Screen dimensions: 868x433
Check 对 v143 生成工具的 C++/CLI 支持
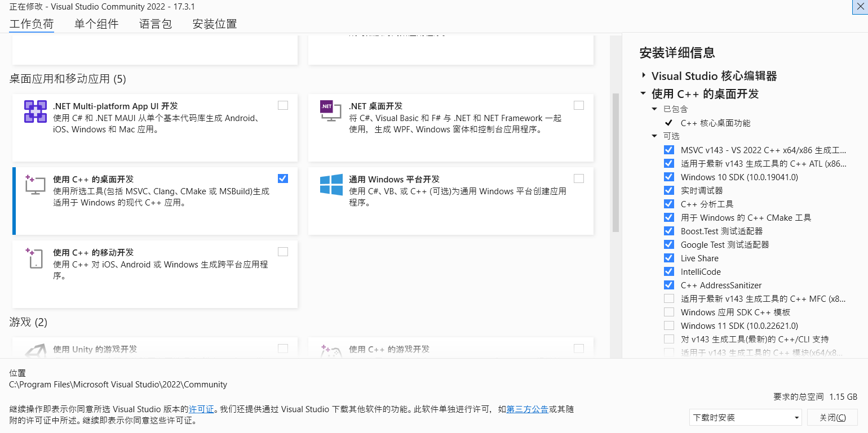669,339
